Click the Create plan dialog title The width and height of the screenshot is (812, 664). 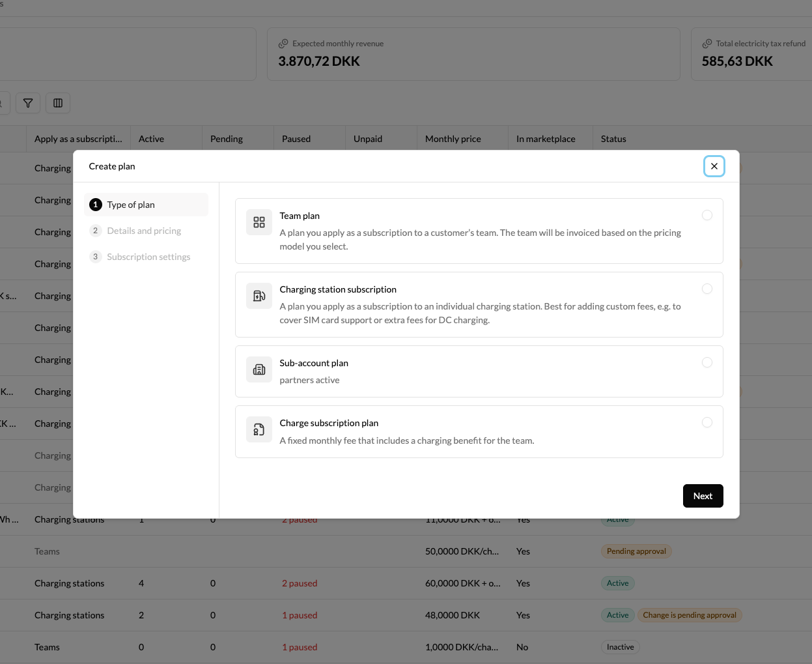(112, 166)
